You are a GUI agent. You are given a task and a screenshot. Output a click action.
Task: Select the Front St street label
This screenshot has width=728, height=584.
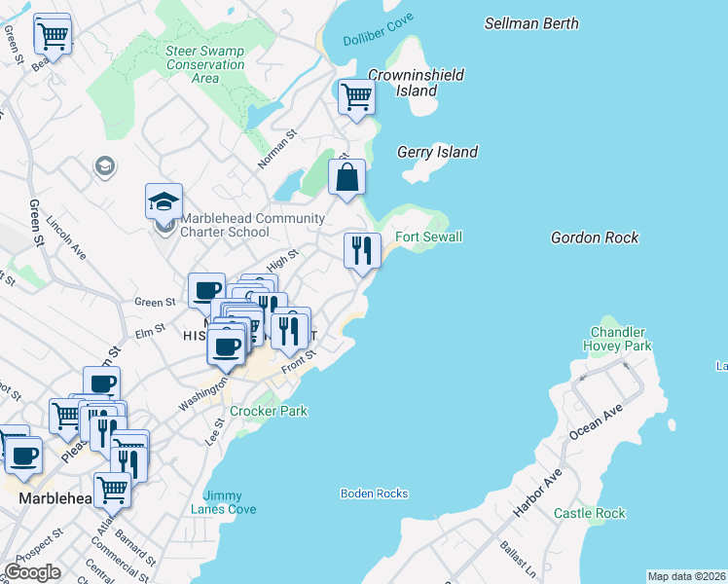(299, 362)
